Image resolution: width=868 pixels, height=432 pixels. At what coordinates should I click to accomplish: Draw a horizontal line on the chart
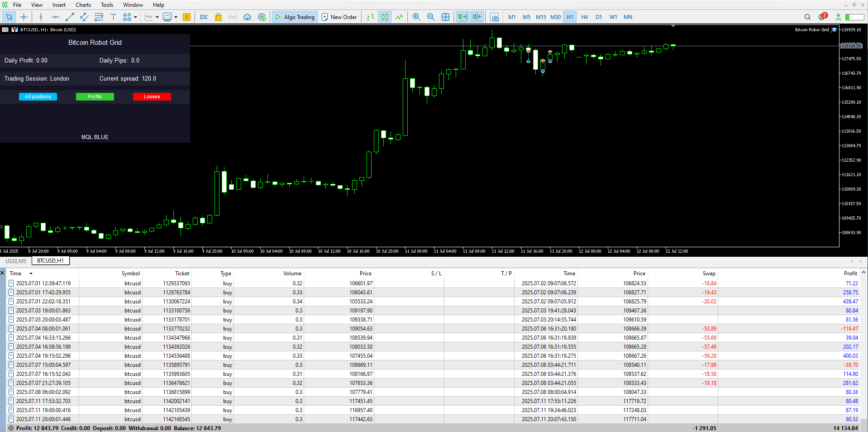55,17
